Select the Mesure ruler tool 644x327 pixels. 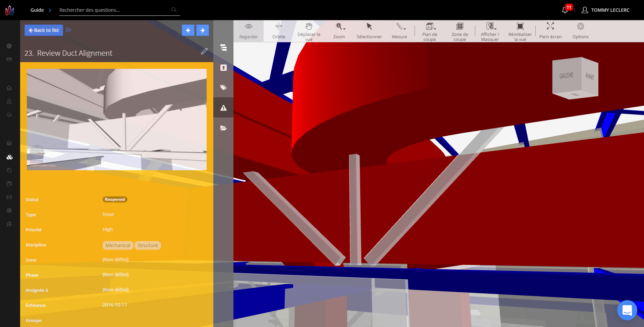pyautogui.click(x=399, y=31)
